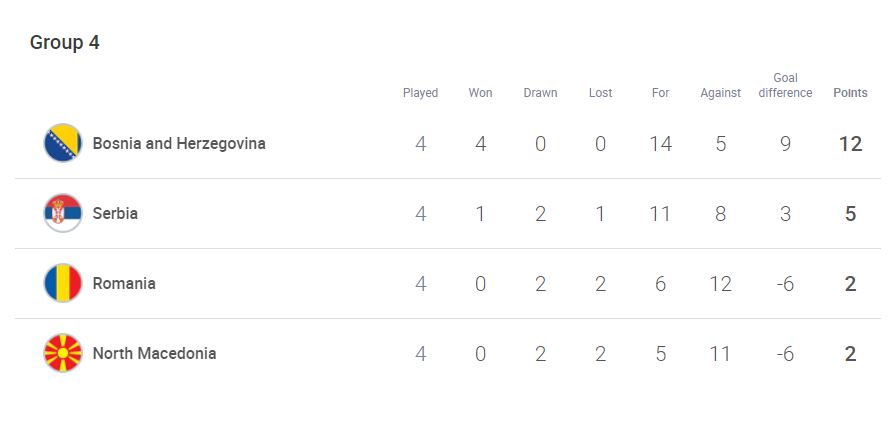889x422 pixels.
Task: Click the North Macedonia flag icon
Action: [63, 353]
